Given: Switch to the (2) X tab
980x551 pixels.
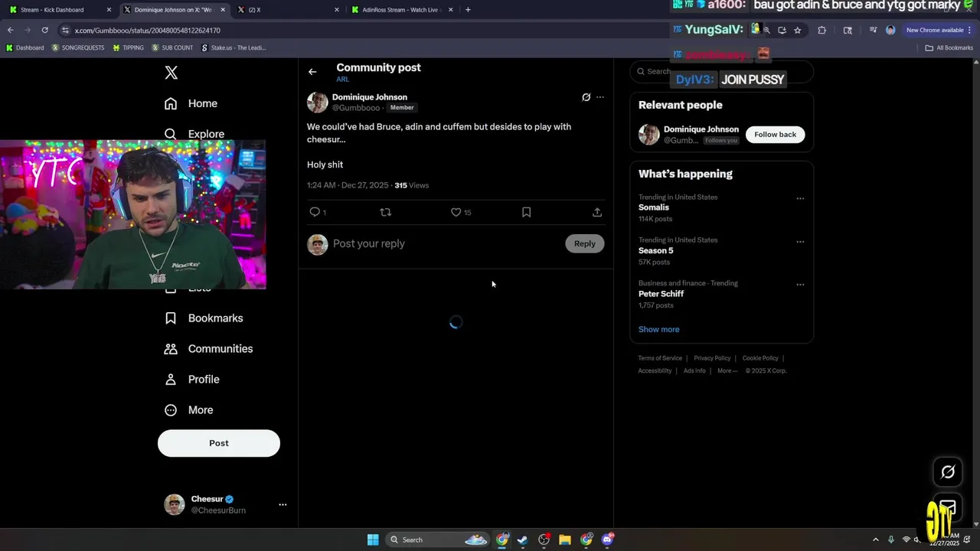Looking at the screenshot, I should point(287,10).
